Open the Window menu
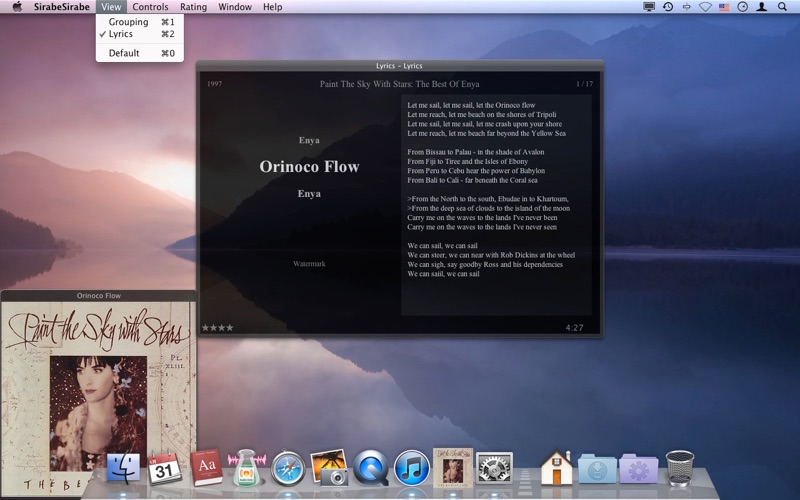This screenshot has height=500, width=800. (235, 7)
